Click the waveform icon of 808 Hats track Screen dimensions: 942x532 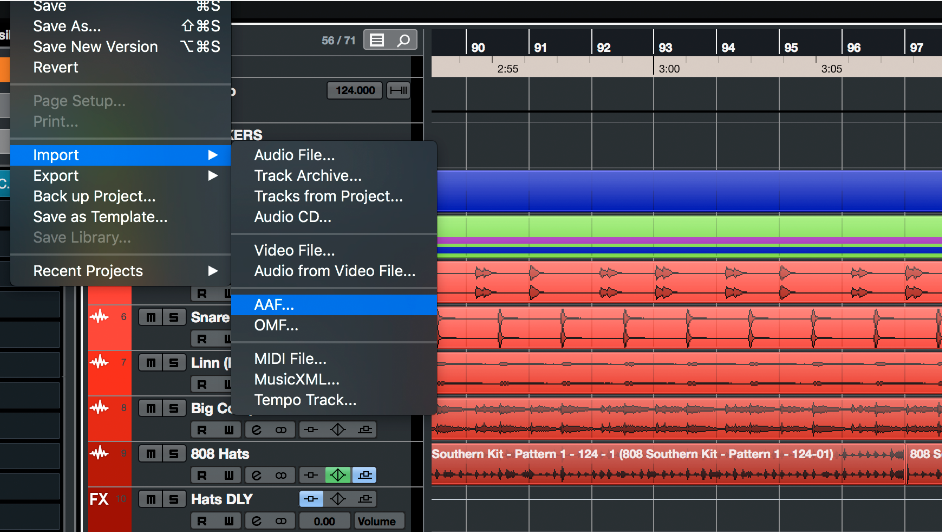tap(99, 453)
